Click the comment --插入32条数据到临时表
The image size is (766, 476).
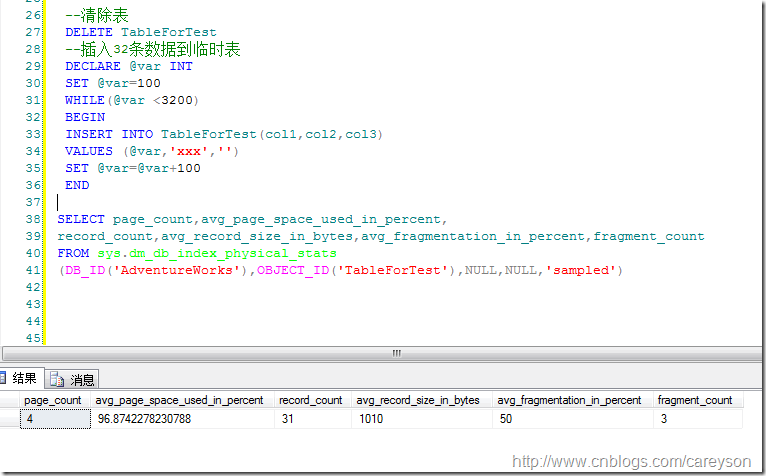pyautogui.click(x=153, y=49)
